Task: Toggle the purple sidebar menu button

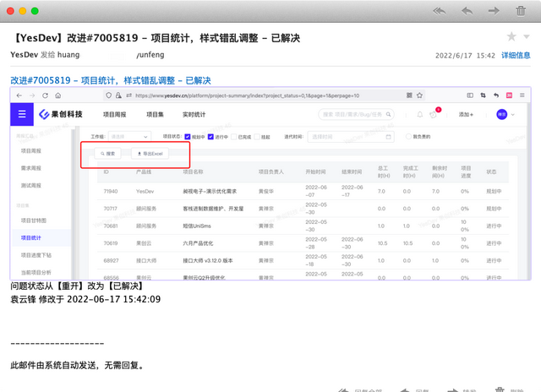Action: [x=22, y=114]
